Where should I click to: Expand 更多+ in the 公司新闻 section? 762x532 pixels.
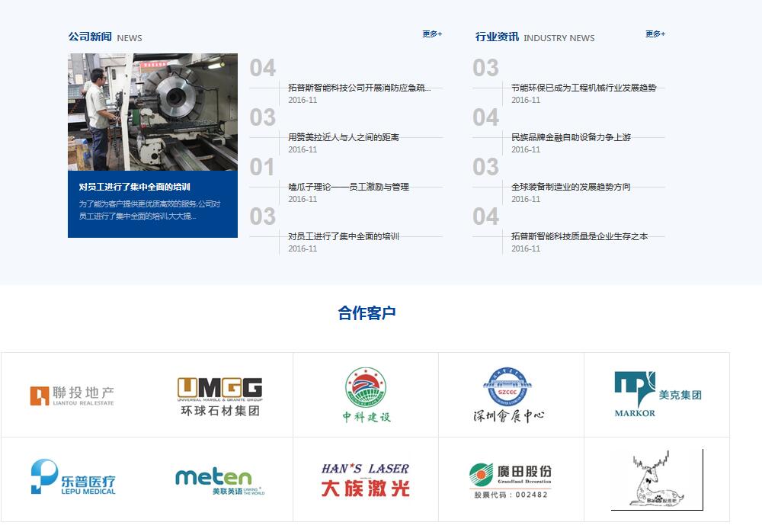432,34
